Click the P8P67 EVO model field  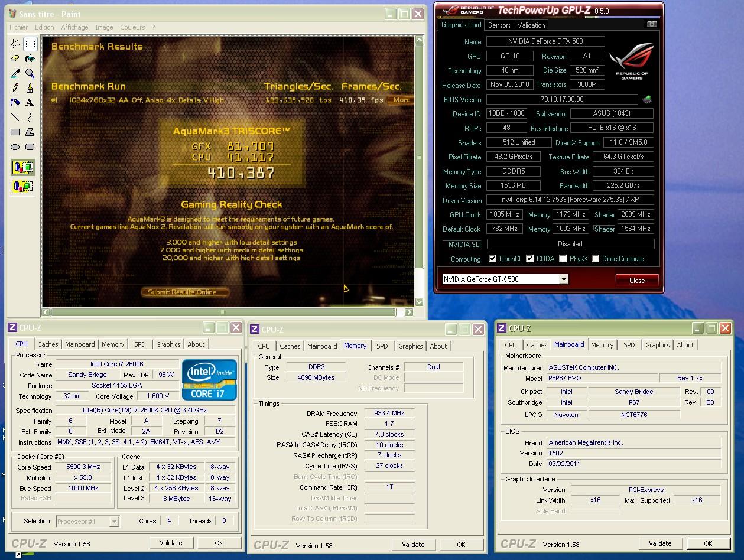pos(602,378)
